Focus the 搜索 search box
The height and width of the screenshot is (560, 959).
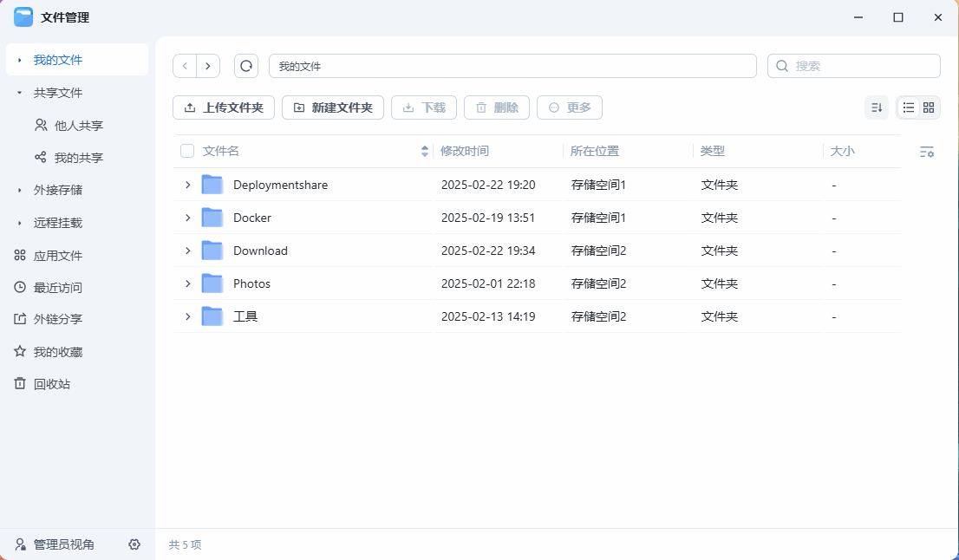tap(854, 66)
